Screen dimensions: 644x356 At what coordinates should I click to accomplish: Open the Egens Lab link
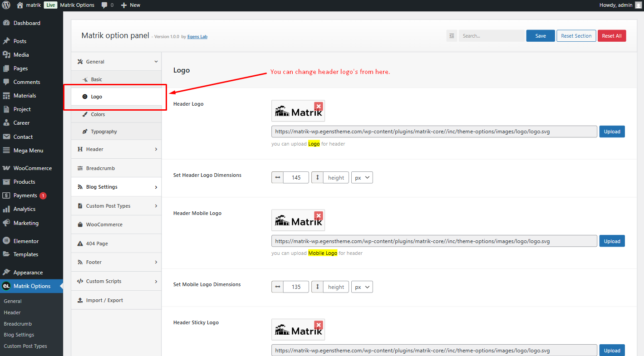pos(197,37)
